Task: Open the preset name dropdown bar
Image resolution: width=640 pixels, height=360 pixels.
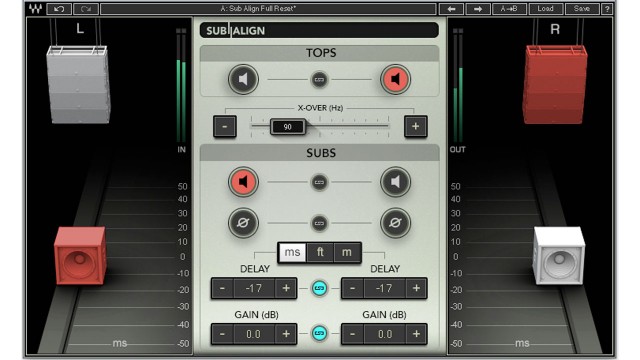Action: pyautogui.click(x=268, y=9)
